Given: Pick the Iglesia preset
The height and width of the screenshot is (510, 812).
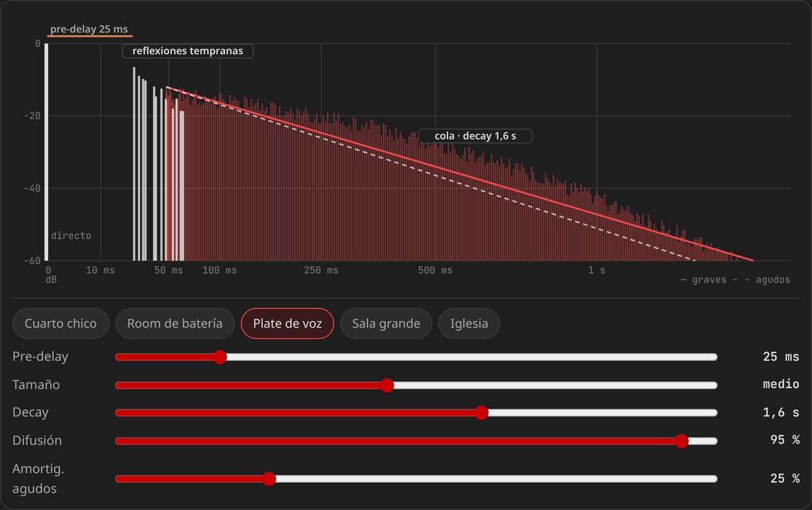Looking at the screenshot, I should (x=469, y=323).
